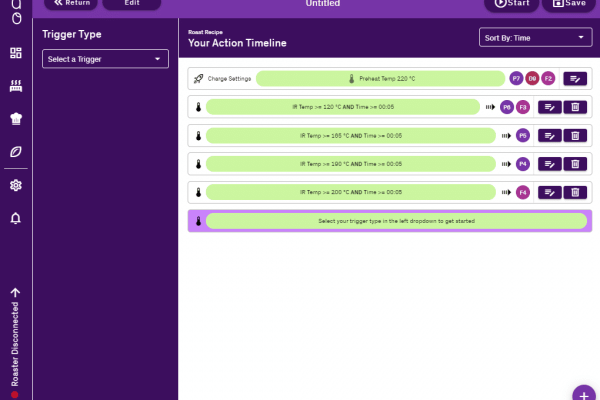Image resolution: width=600 pixels, height=400 pixels.
Task: Click the roaster heat icon in sidebar
Action: [15, 86]
